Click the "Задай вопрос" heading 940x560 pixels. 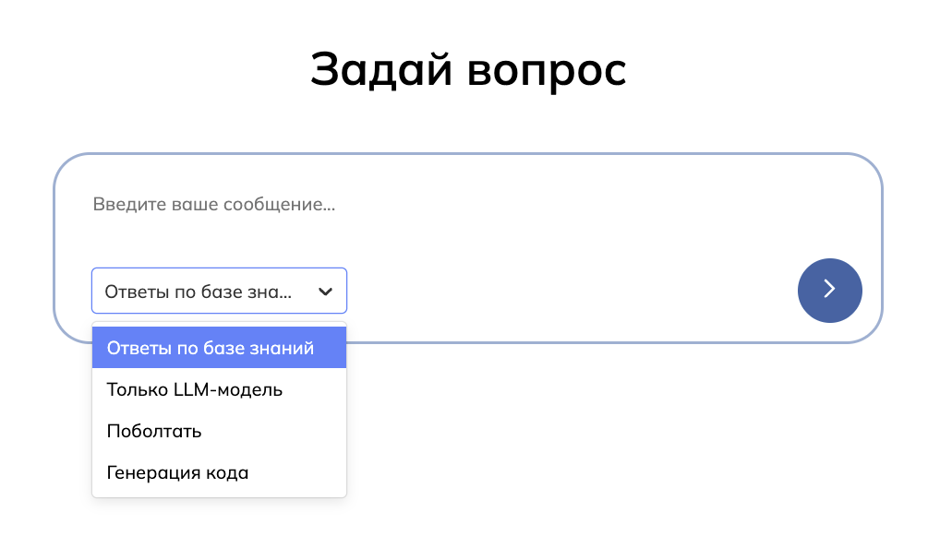(468, 71)
